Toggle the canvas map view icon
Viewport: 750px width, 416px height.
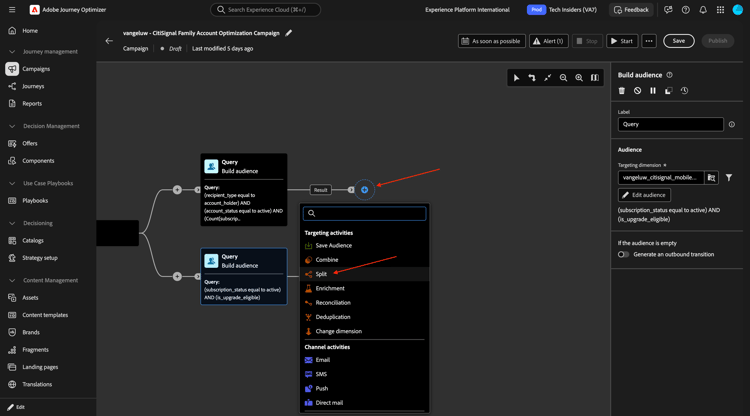point(595,77)
